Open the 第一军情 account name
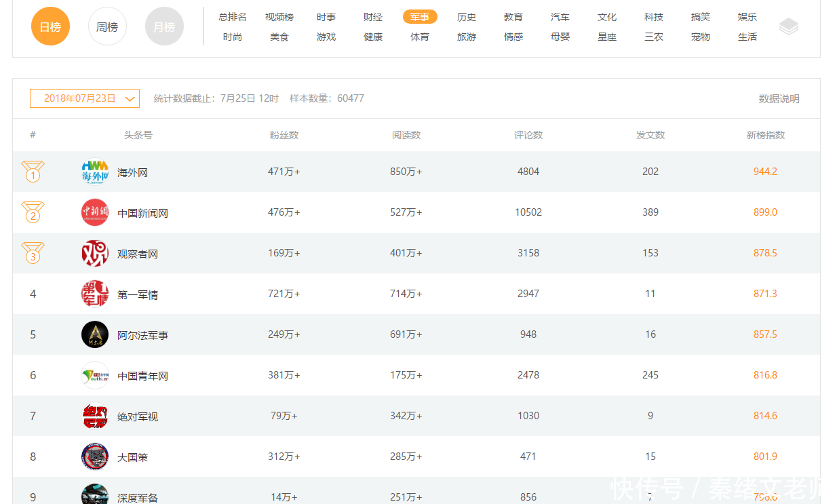The image size is (837, 504). pos(138,294)
